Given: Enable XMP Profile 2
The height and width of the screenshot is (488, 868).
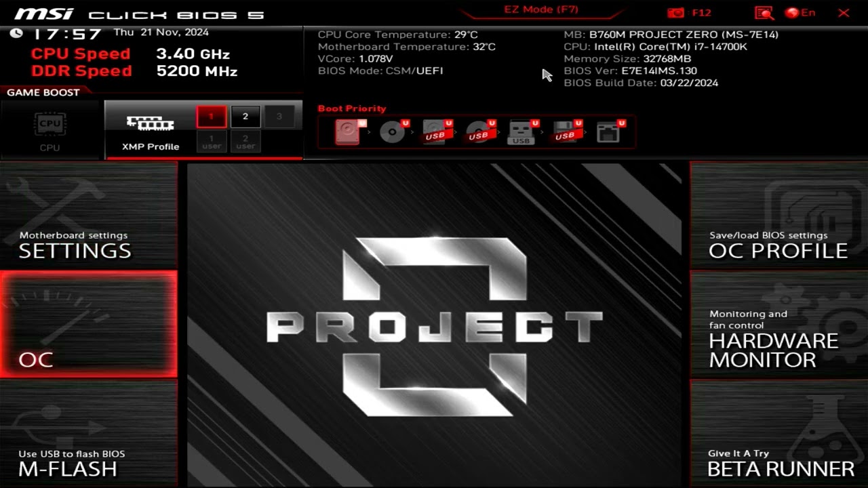Looking at the screenshot, I should pyautogui.click(x=245, y=117).
